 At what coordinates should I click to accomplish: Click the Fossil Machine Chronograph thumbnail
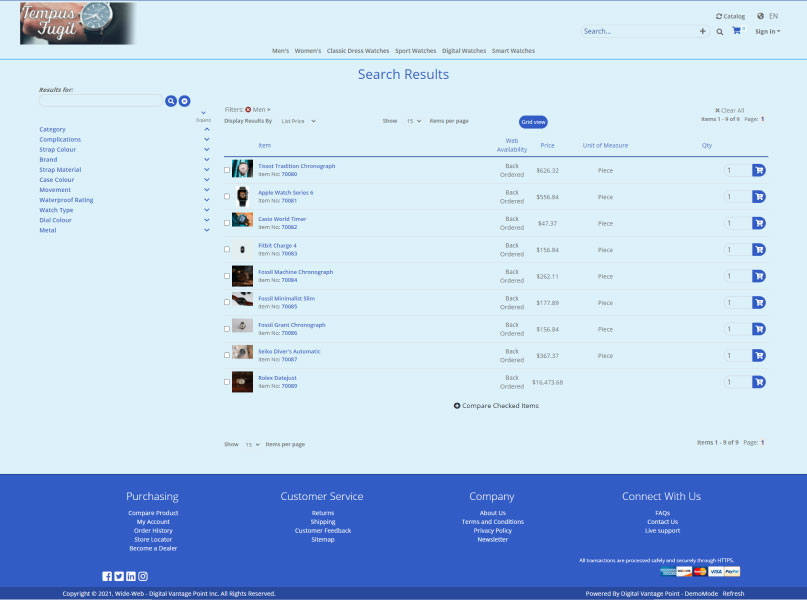click(x=242, y=276)
